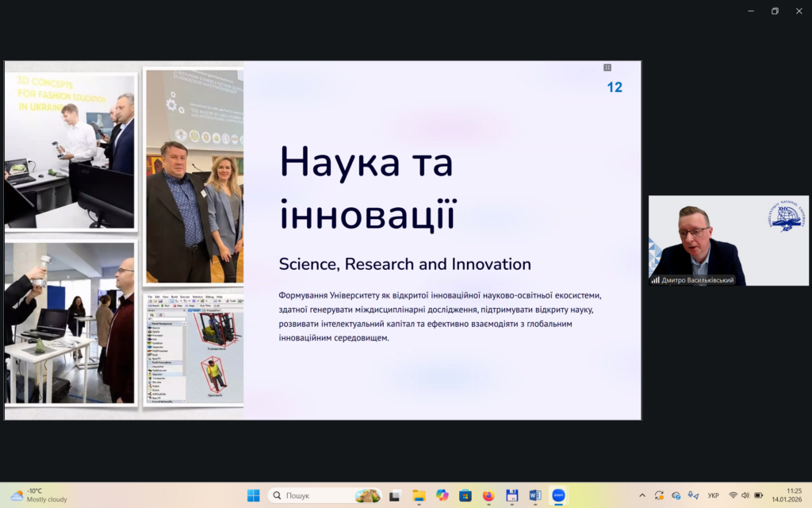This screenshot has width=812, height=508.
Task: Open the Windows Start menu
Action: coord(253,495)
